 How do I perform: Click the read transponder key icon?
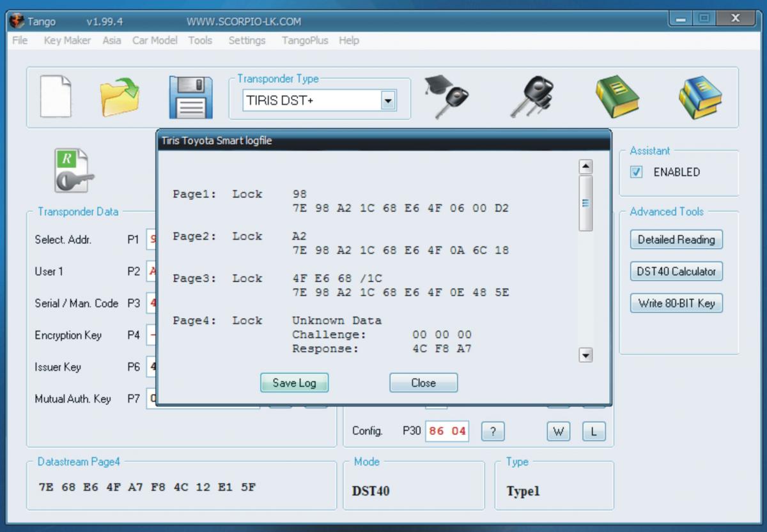(x=74, y=171)
